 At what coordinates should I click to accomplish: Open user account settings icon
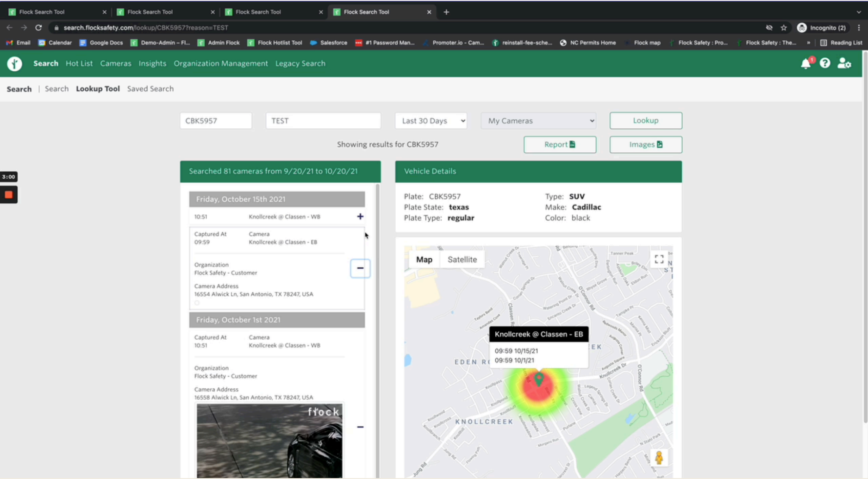pyautogui.click(x=844, y=63)
